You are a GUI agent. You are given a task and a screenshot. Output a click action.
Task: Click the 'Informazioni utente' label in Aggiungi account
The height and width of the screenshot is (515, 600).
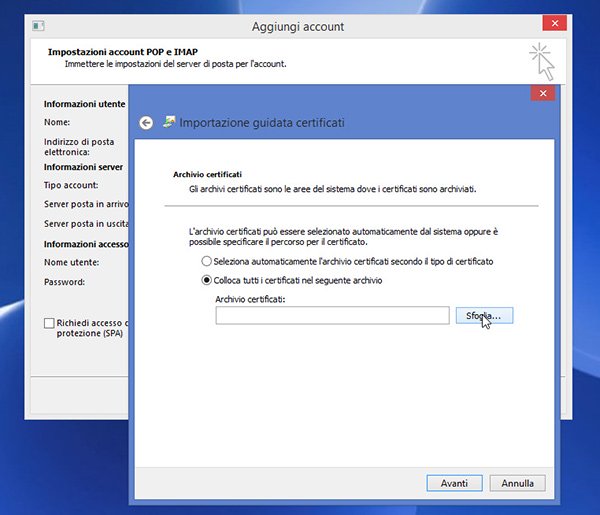click(85, 104)
